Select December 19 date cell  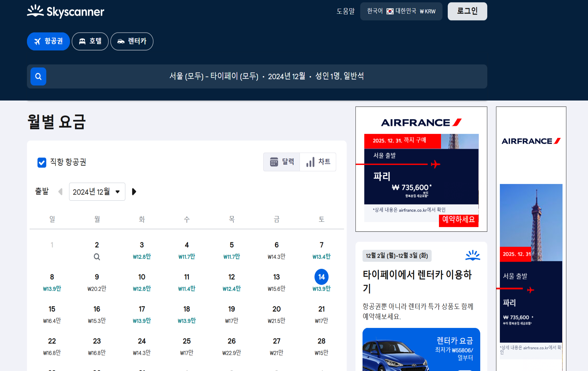[x=232, y=315]
